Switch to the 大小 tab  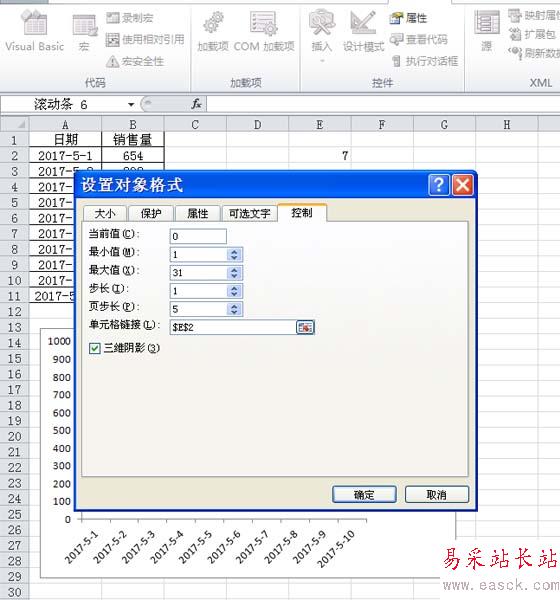pyautogui.click(x=105, y=213)
